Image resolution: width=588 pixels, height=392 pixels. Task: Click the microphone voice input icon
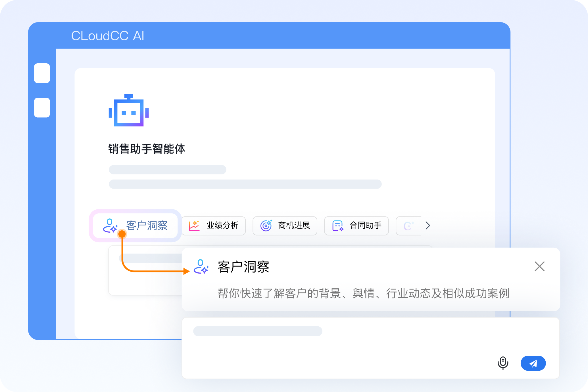(x=503, y=363)
